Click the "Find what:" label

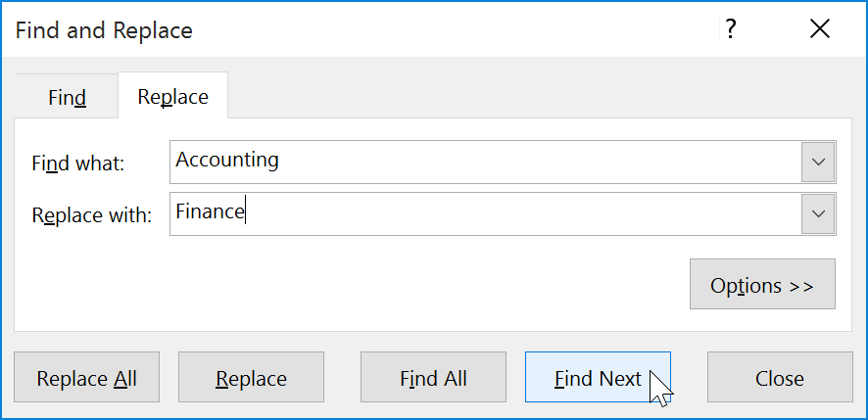click(78, 163)
